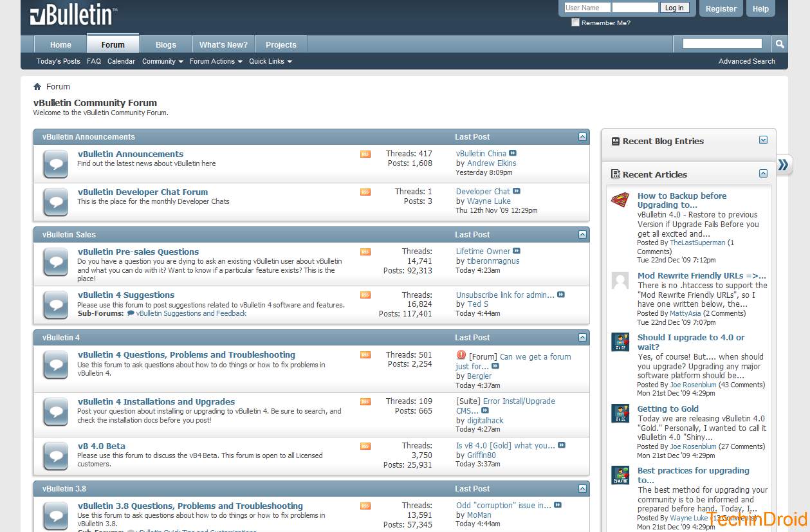Open the Projects tab
Image resolution: width=810 pixels, height=532 pixels.
pos(281,44)
